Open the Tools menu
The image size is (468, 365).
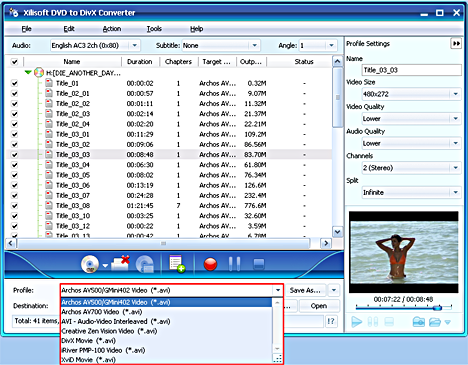tap(154, 29)
